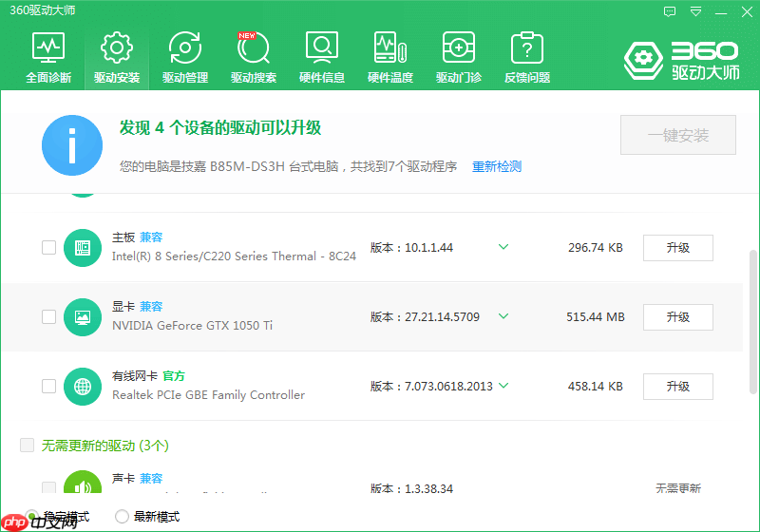Click the blue info circle icon

click(72, 145)
